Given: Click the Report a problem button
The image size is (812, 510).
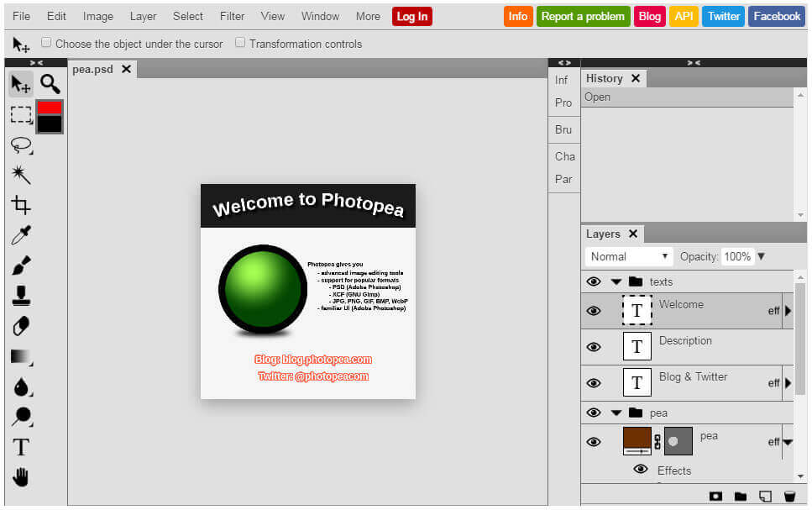Looking at the screenshot, I should (x=583, y=17).
